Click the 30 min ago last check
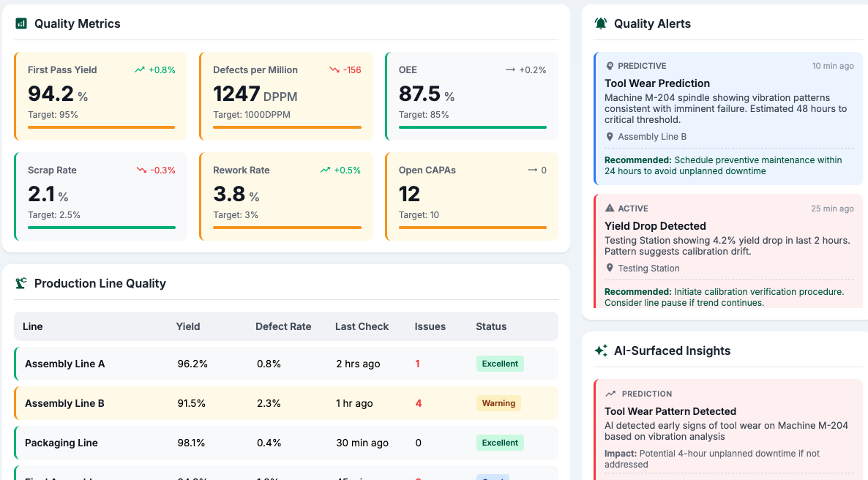 [362, 443]
